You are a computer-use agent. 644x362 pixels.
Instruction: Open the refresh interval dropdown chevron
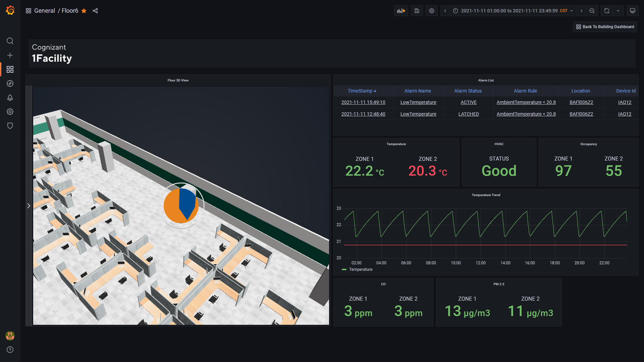pyautogui.click(x=618, y=11)
